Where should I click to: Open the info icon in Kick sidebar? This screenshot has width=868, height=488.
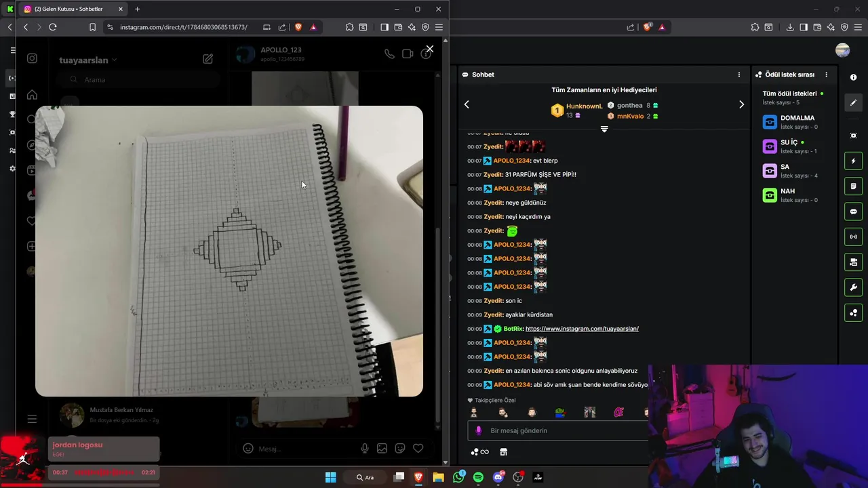[853, 77]
